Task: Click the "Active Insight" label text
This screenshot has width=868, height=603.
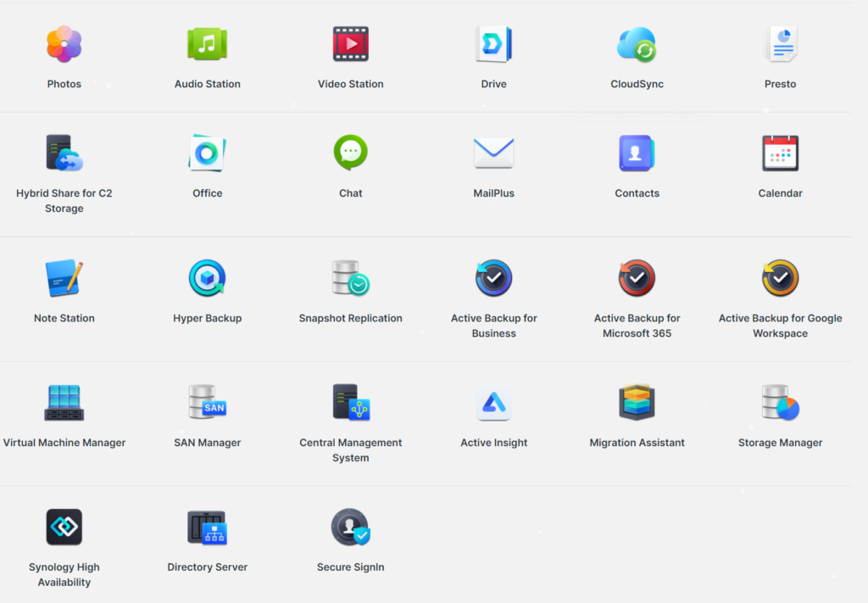Action: (x=494, y=443)
